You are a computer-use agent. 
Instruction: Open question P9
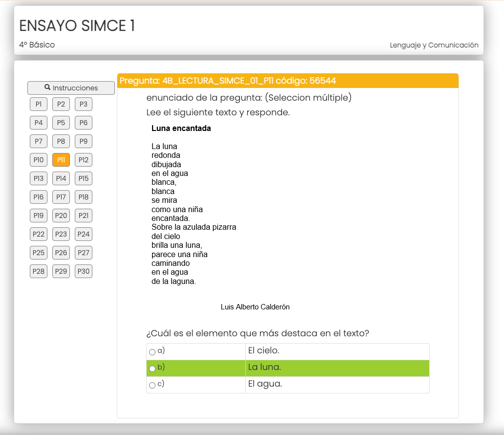tap(84, 141)
